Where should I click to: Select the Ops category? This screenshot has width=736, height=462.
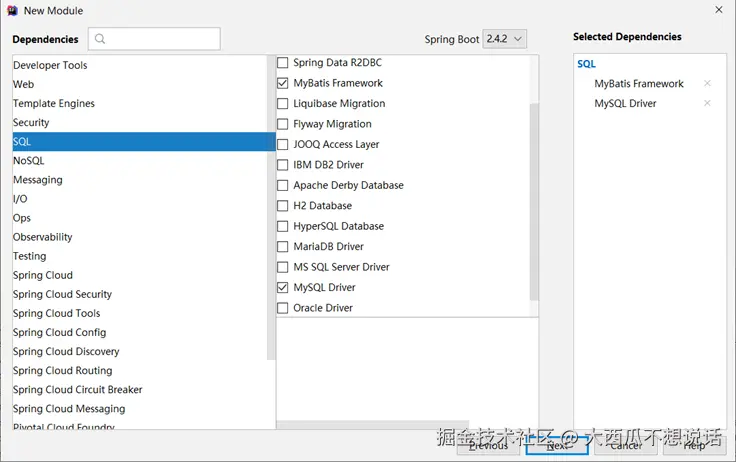[x=139, y=218]
